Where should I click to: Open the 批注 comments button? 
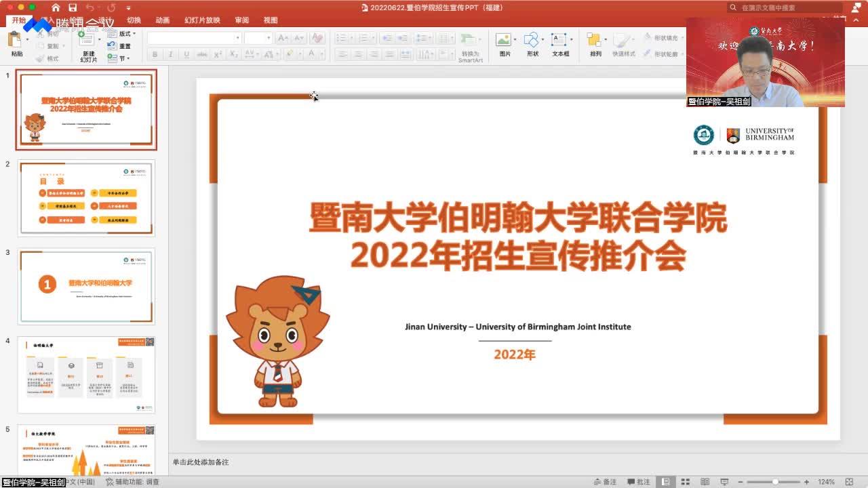639,482
